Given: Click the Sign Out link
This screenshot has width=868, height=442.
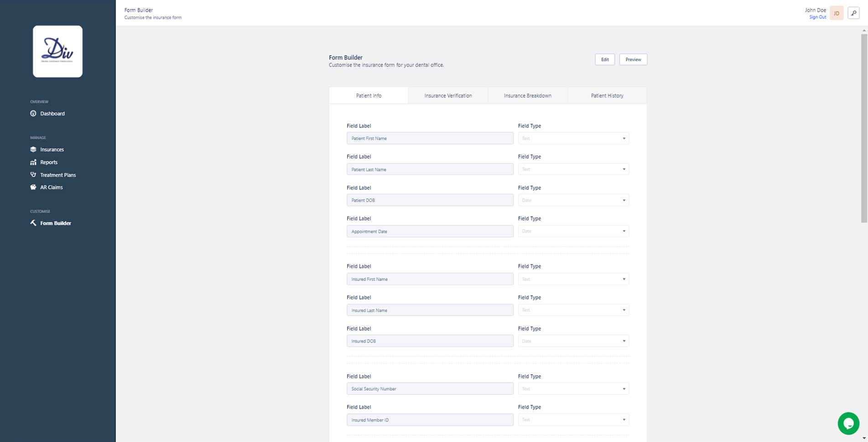Looking at the screenshot, I should tap(817, 17).
